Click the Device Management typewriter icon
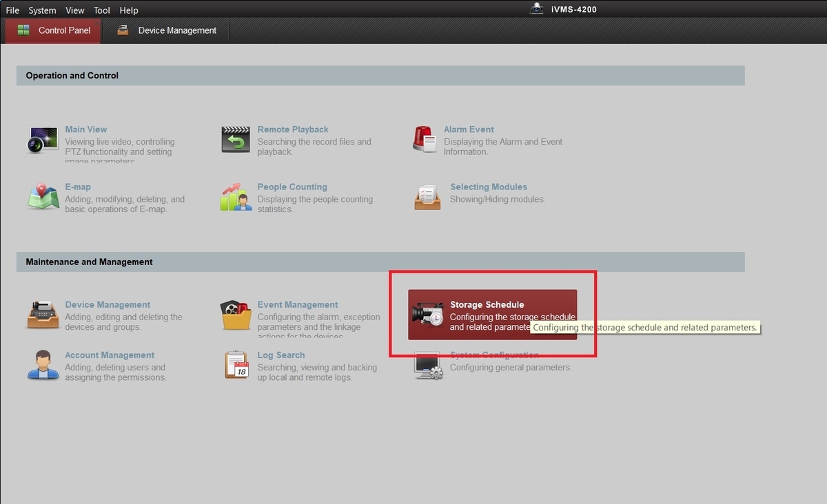This screenshot has height=504, width=827. coord(43,315)
